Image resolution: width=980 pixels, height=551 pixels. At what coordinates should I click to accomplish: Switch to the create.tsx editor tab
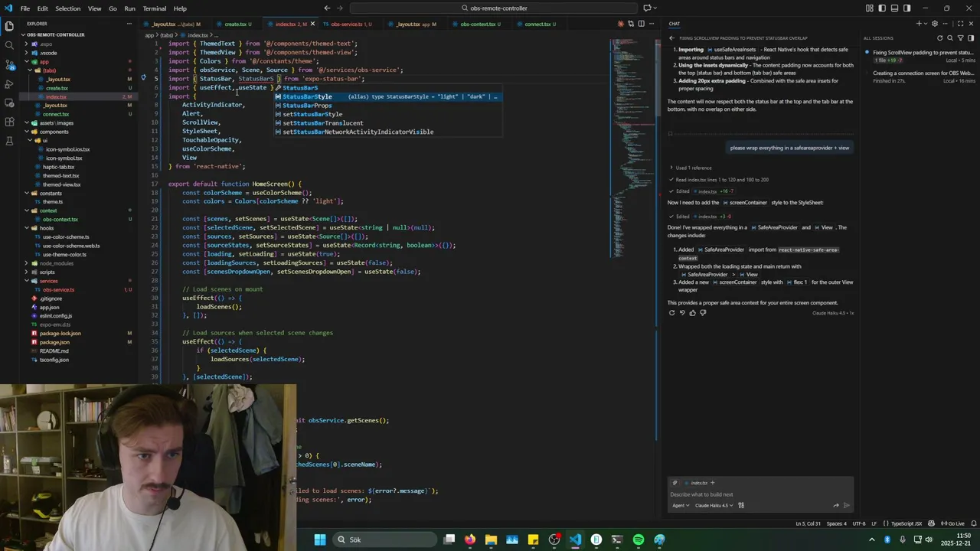pos(236,24)
